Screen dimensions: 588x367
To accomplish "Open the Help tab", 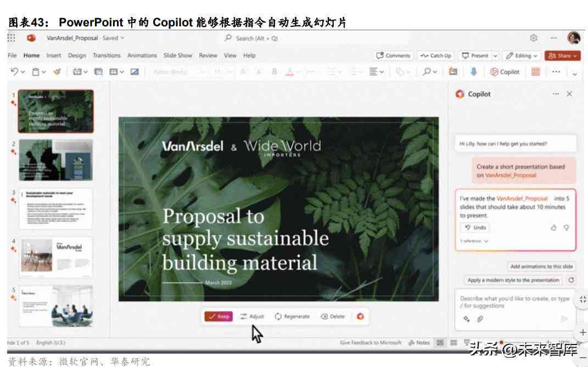I will point(249,55).
